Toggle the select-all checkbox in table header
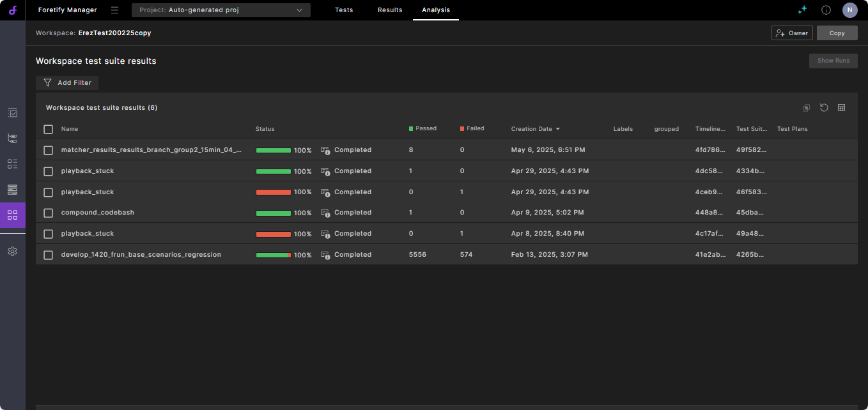Viewport: 868px width, 410px height. pyautogui.click(x=49, y=129)
